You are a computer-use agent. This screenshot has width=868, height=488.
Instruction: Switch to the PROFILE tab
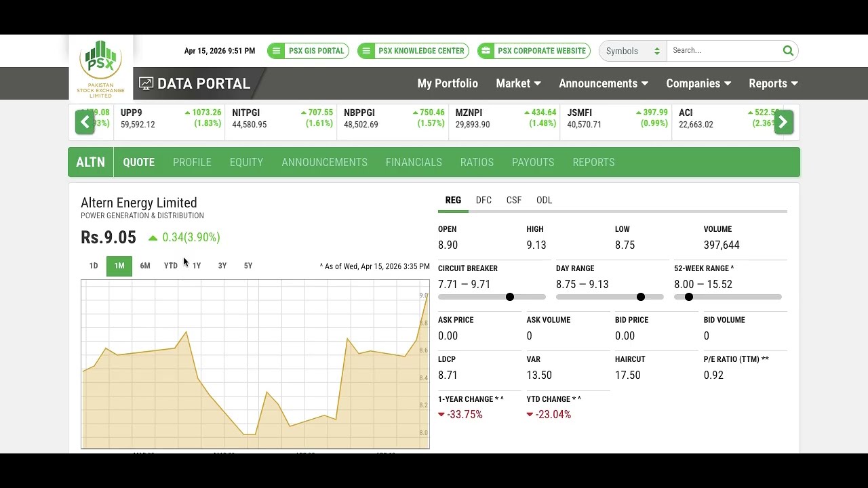(x=192, y=162)
